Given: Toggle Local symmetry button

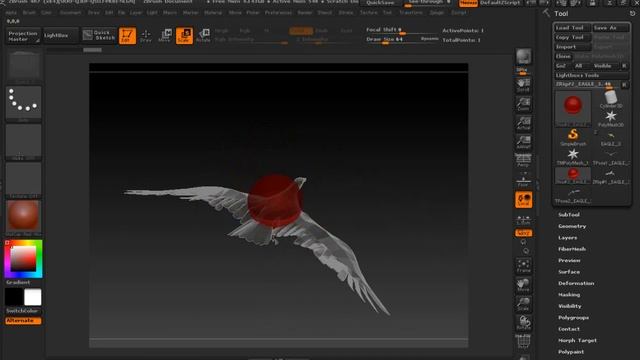Looking at the screenshot, I should 523,200.
